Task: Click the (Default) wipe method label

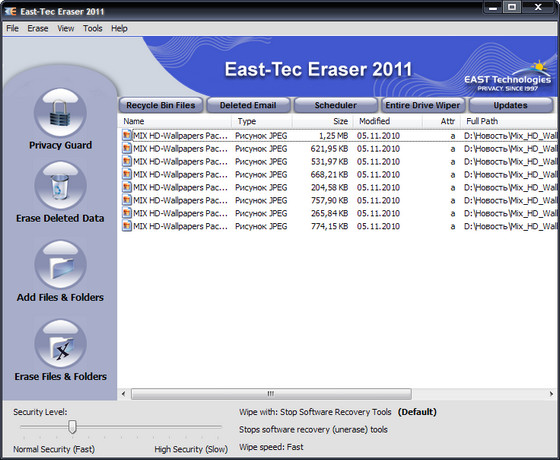Action: [x=417, y=412]
